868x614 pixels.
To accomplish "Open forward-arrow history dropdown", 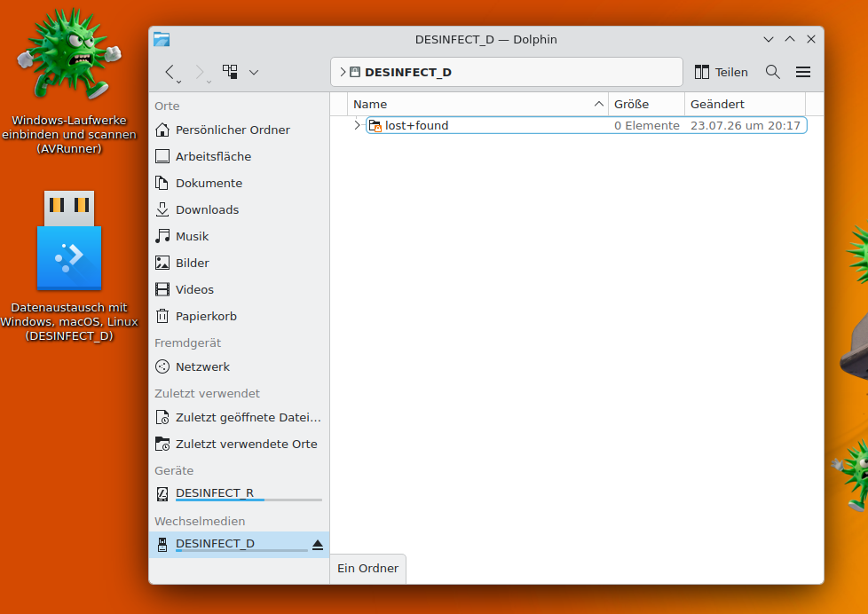I will 209,82.
